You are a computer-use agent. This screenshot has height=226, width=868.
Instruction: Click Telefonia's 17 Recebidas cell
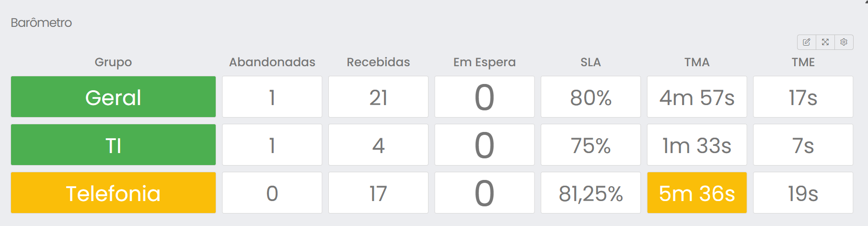tap(378, 193)
